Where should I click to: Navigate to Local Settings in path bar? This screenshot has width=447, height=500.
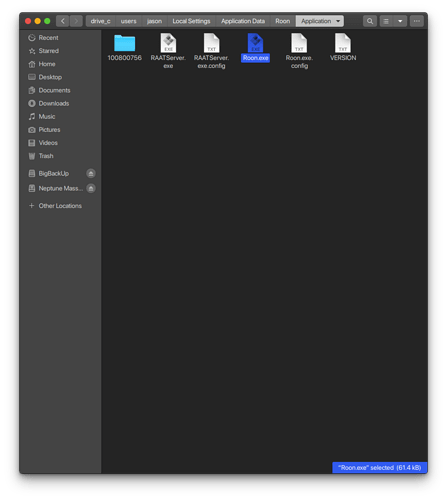coord(191,21)
